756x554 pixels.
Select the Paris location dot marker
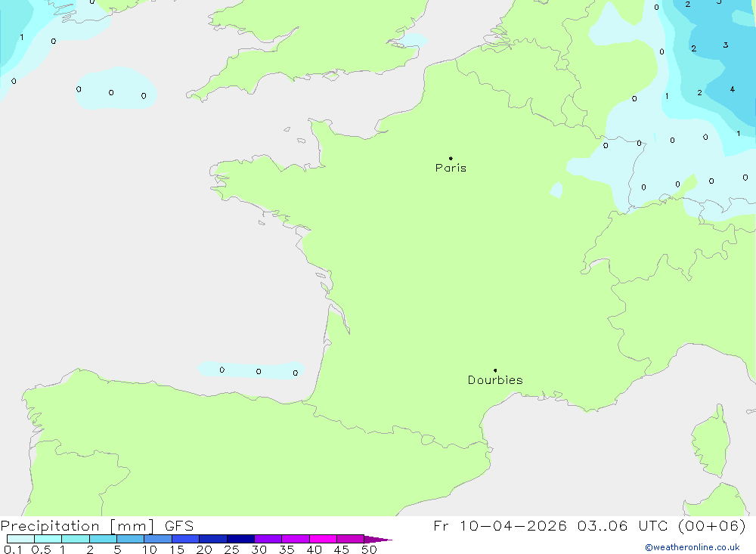tap(451, 158)
